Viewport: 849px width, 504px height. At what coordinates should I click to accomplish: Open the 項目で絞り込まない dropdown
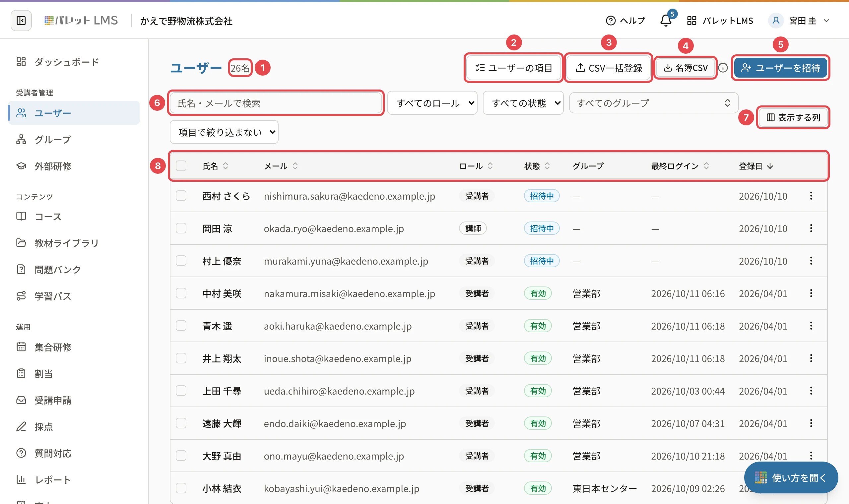point(224,132)
